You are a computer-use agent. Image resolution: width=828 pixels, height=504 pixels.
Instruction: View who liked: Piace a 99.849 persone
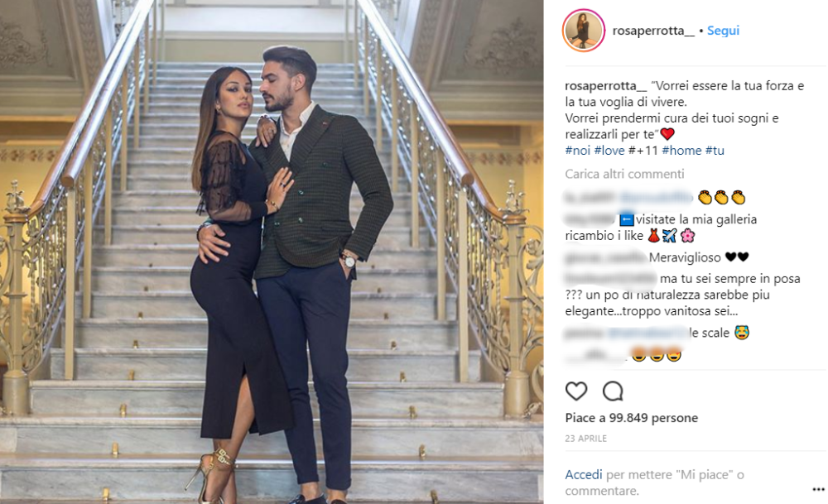pyautogui.click(x=632, y=418)
